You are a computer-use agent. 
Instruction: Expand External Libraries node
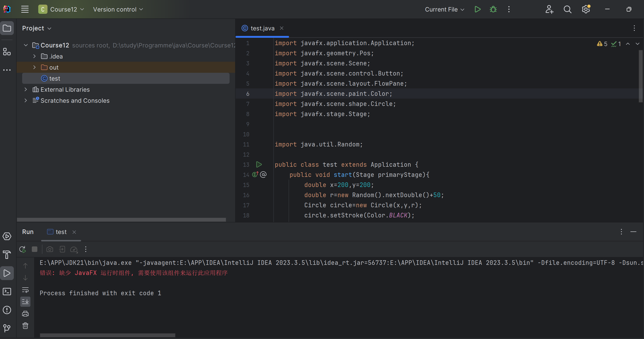click(x=26, y=89)
